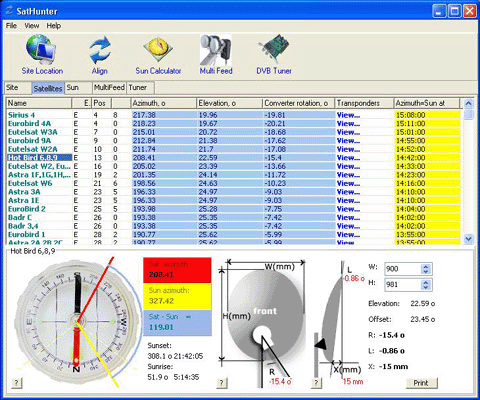Open the Help menu

pos(54,26)
